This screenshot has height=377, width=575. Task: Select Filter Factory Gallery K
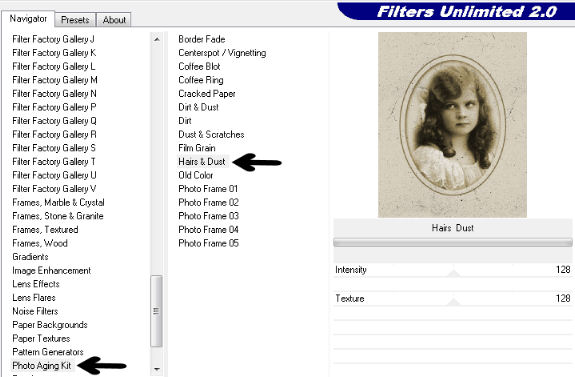tap(54, 53)
